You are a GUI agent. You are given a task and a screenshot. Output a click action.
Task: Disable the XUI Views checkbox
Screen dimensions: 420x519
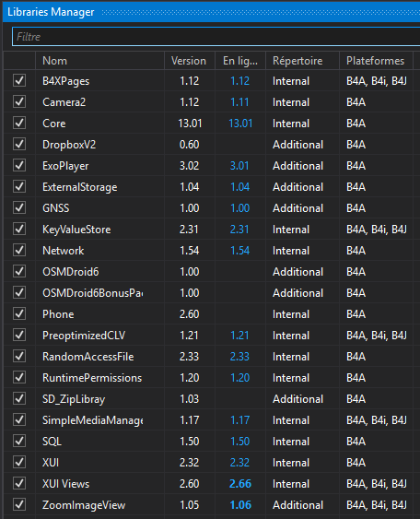point(19,483)
